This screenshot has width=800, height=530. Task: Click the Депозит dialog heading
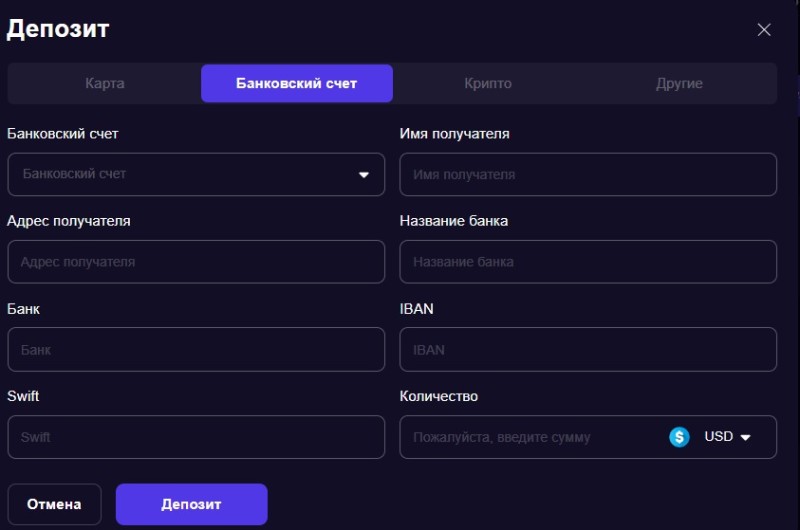58,29
